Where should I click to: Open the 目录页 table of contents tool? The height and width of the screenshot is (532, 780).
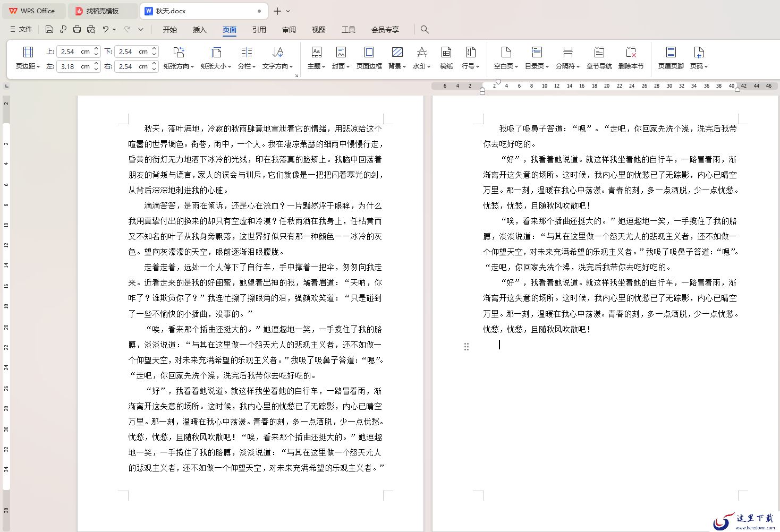pyautogui.click(x=537, y=58)
